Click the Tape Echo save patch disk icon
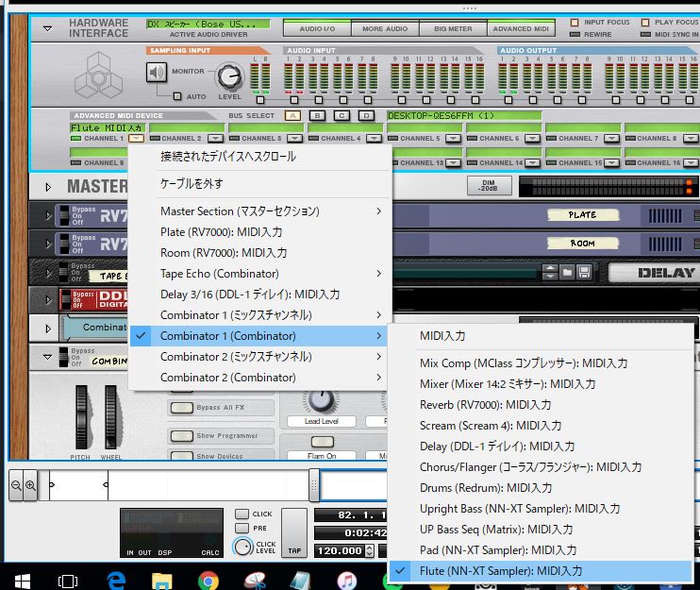 [x=584, y=272]
